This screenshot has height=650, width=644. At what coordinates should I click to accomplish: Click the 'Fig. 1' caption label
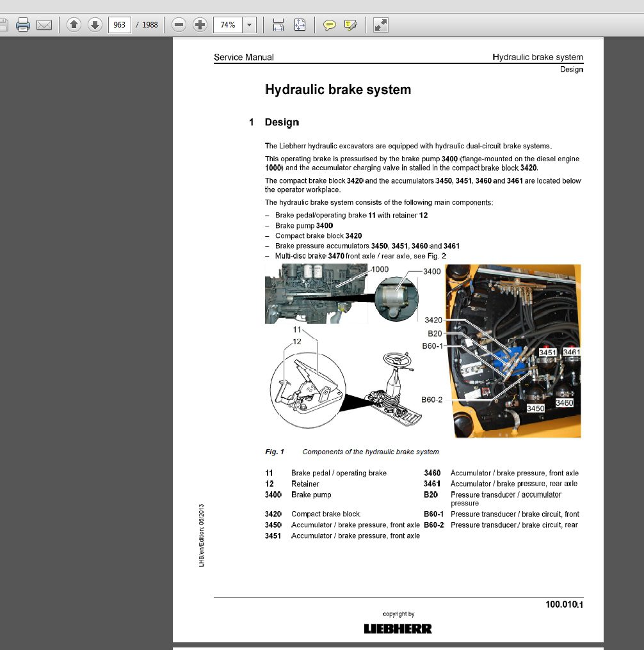click(x=275, y=452)
